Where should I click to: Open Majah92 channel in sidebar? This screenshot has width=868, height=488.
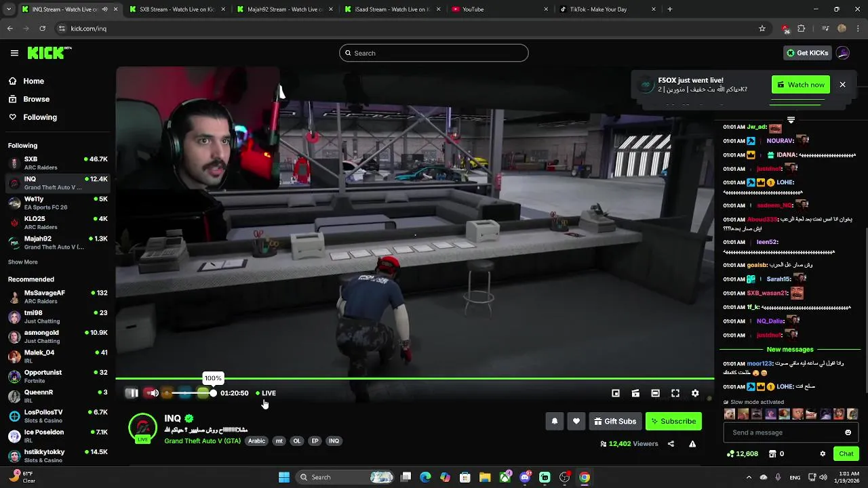pos(58,243)
